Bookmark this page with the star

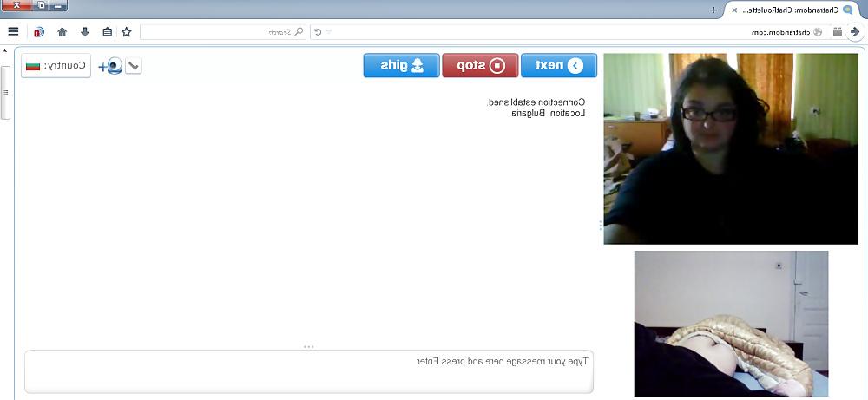(126, 32)
